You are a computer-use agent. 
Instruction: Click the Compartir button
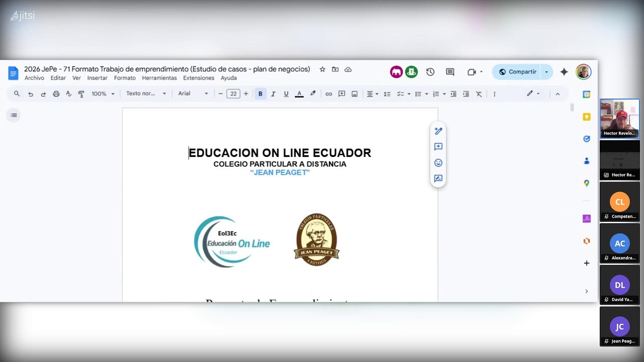click(517, 72)
